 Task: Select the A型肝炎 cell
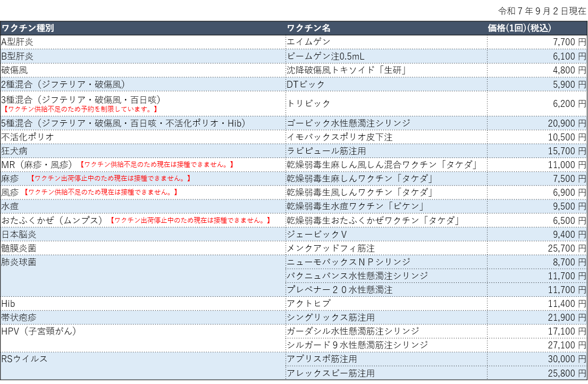coord(143,42)
